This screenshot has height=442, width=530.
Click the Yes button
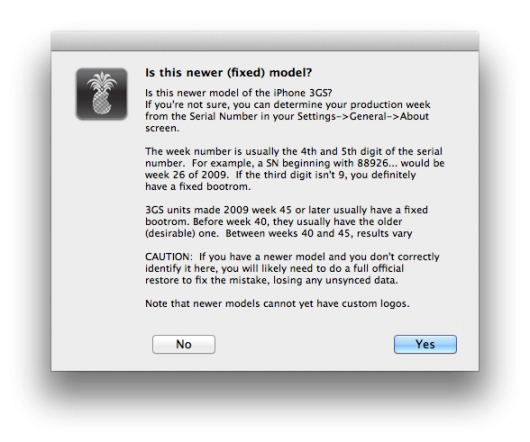tap(425, 344)
